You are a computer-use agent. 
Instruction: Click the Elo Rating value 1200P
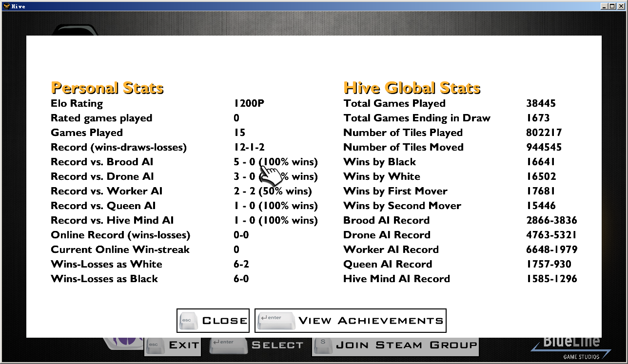[x=249, y=103]
